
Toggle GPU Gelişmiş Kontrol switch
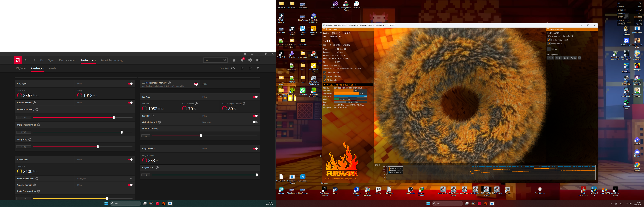click(x=130, y=103)
